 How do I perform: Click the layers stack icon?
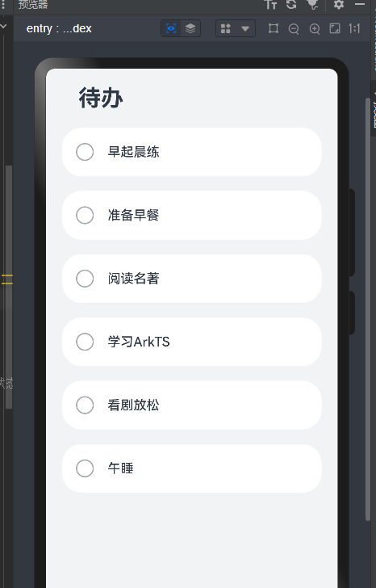[x=190, y=28]
